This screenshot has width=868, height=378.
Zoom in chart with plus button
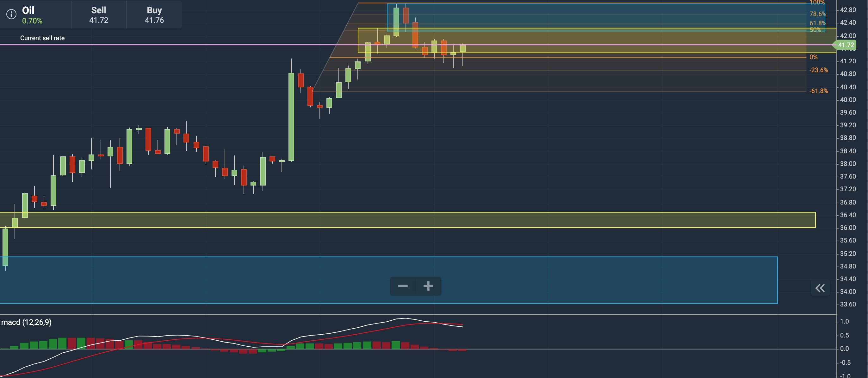(x=428, y=286)
